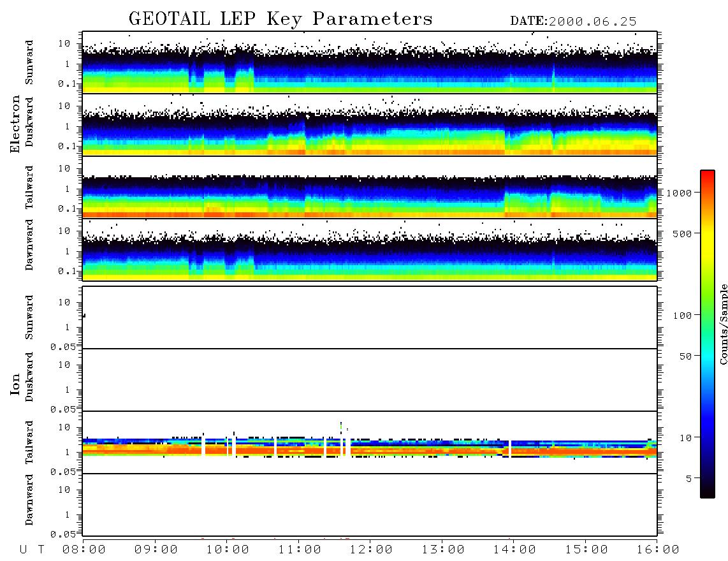Click the 12:00 time tick label
Screen dimensions: 728x561
pos(371,550)
